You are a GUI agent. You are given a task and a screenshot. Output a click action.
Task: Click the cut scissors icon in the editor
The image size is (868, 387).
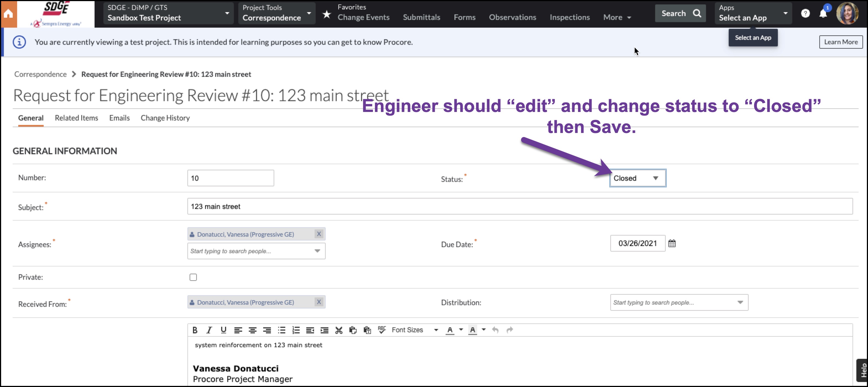[x=339, y=330]
